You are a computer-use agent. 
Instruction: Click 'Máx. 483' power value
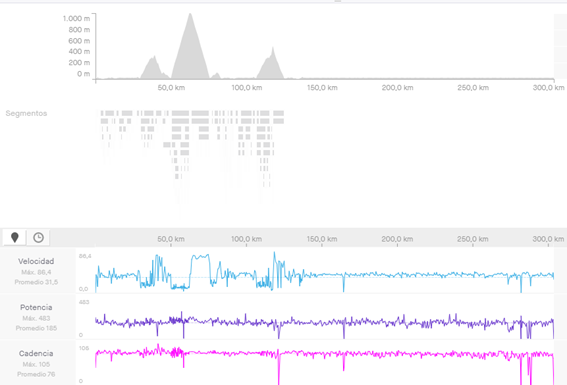click(x=36, y=318)
